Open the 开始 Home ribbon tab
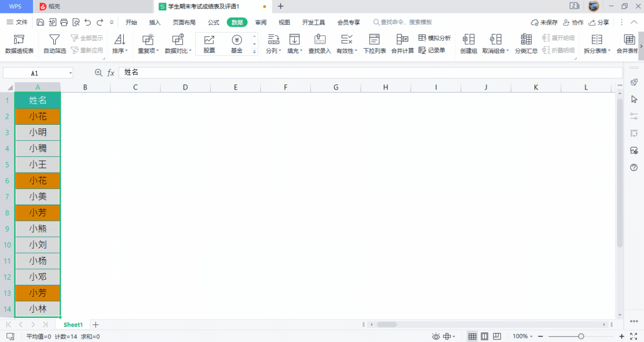 (131, 22)
